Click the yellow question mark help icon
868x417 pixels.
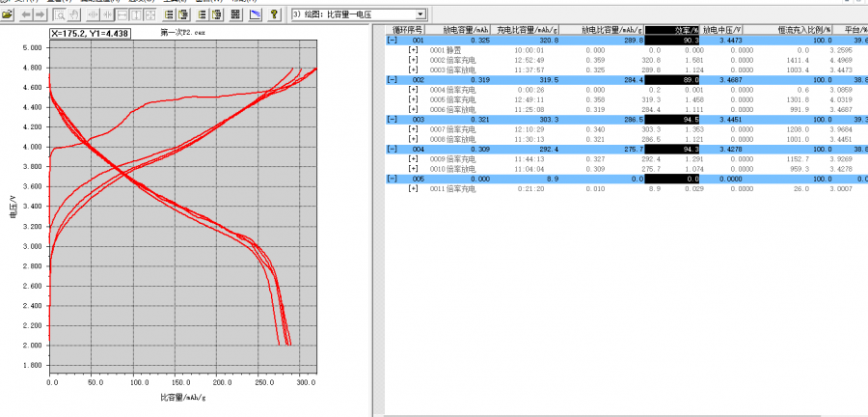pyautogui.click(x=275, y=15)
